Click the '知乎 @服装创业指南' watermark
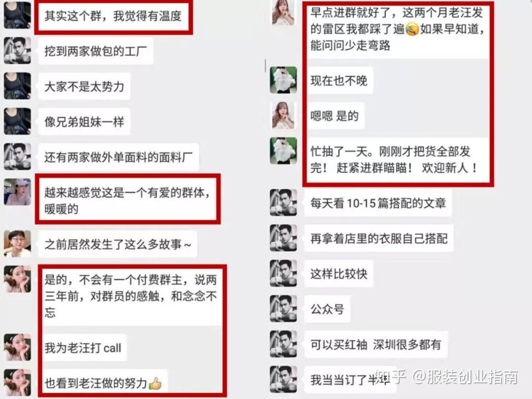 [446, 377]
